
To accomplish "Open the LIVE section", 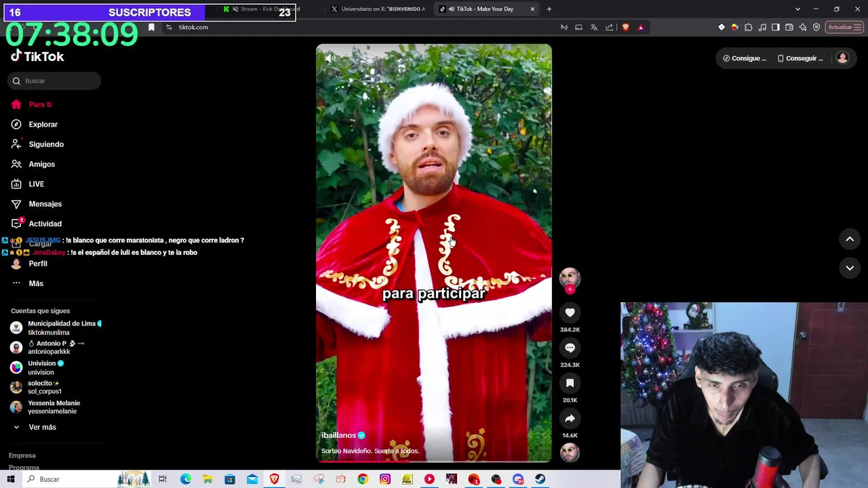I will pos(28,184).
